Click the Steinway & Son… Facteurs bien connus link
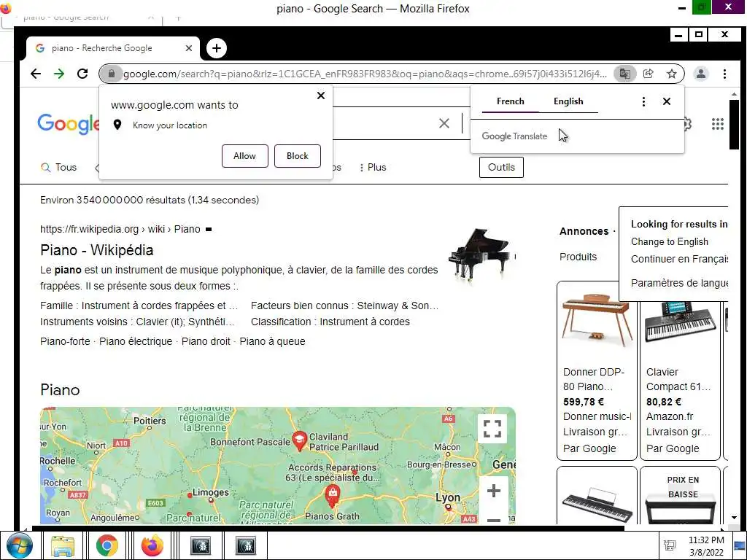 click(x=398, y=306)
